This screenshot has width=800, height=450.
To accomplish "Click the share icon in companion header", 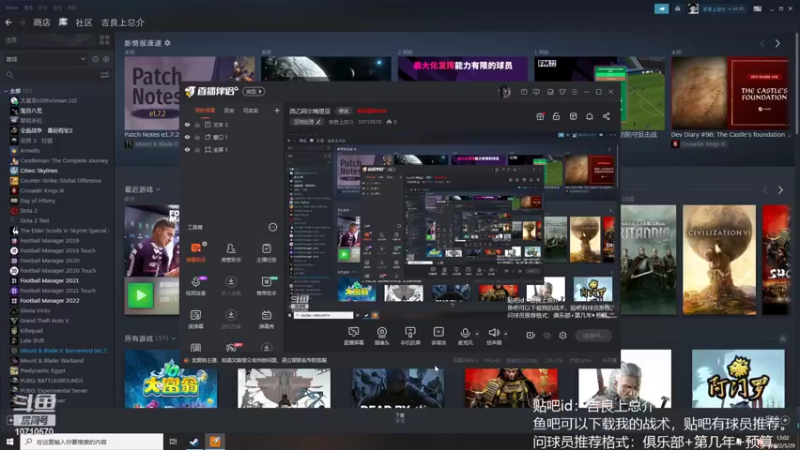I will [x=606, y=116].
